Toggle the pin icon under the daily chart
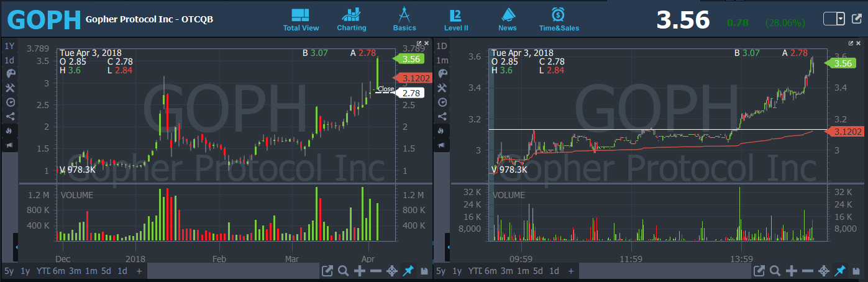The width and height of the screenshot is (868, 282). pos(408,271)
